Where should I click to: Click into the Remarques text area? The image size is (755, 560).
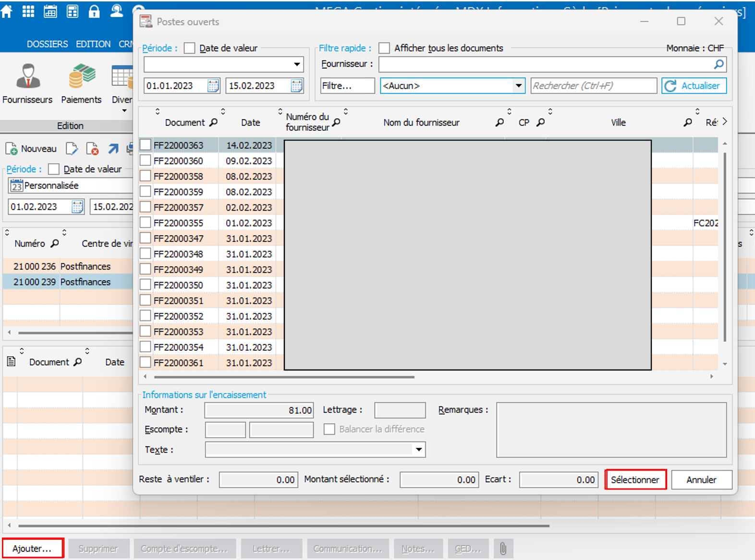[611, 430]
